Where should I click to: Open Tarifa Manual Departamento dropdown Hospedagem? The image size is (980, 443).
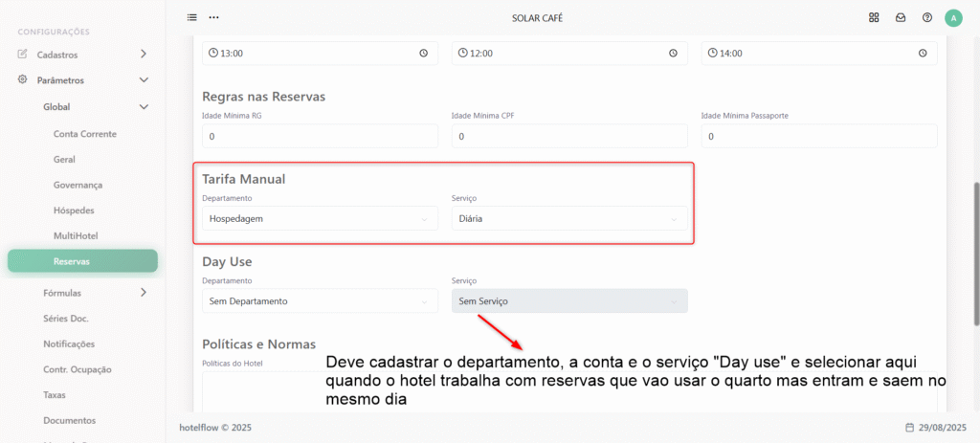tap(320, 219)
